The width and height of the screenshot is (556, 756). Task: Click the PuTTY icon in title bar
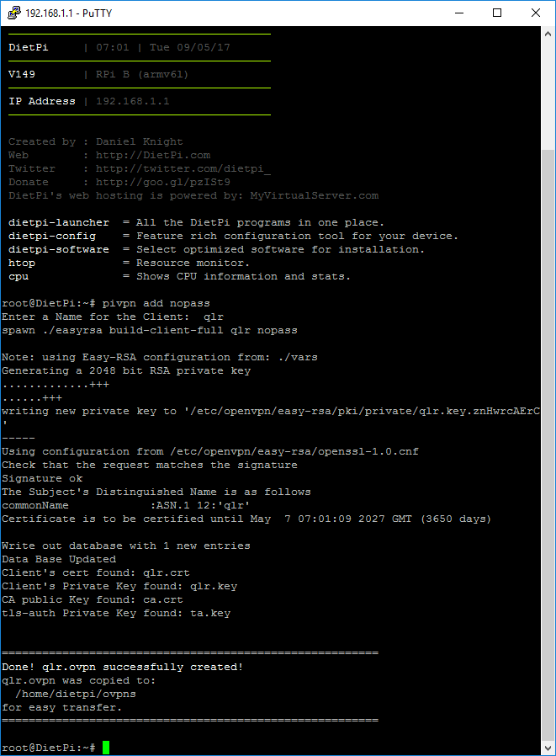[14, 13]
